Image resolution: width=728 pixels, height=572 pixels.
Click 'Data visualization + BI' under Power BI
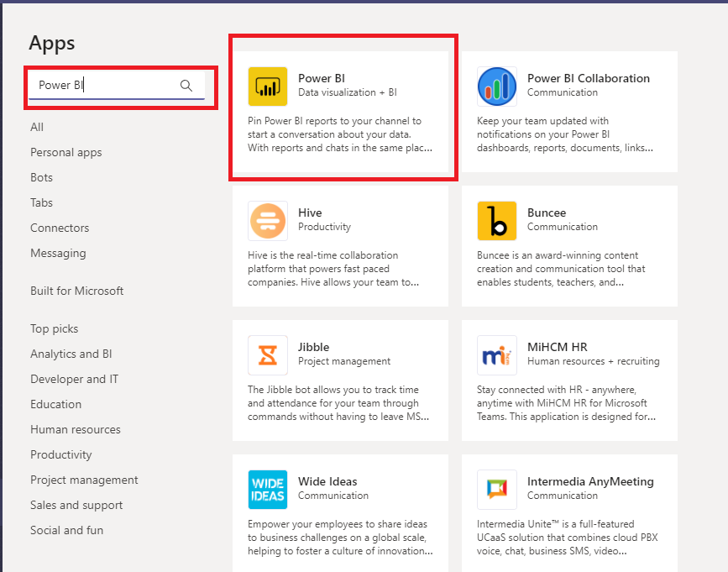pos(348,92)
